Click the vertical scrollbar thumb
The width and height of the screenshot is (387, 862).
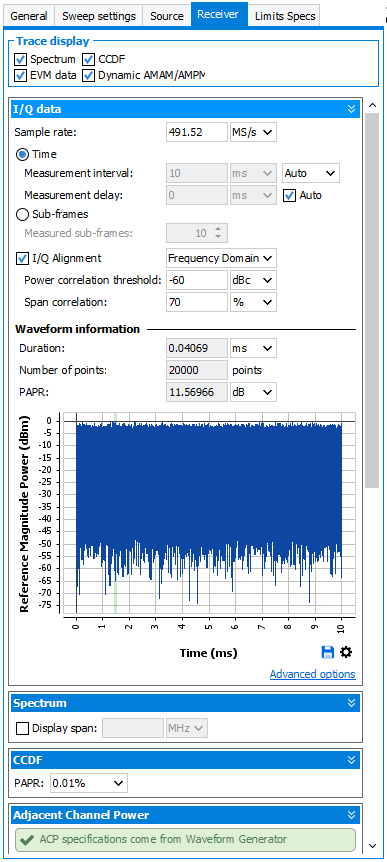click(x=372, y=300)
